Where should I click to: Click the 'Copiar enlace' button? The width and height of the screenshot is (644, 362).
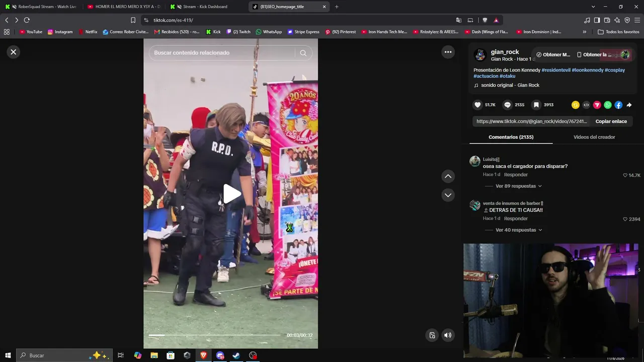(x=611, y=121)
